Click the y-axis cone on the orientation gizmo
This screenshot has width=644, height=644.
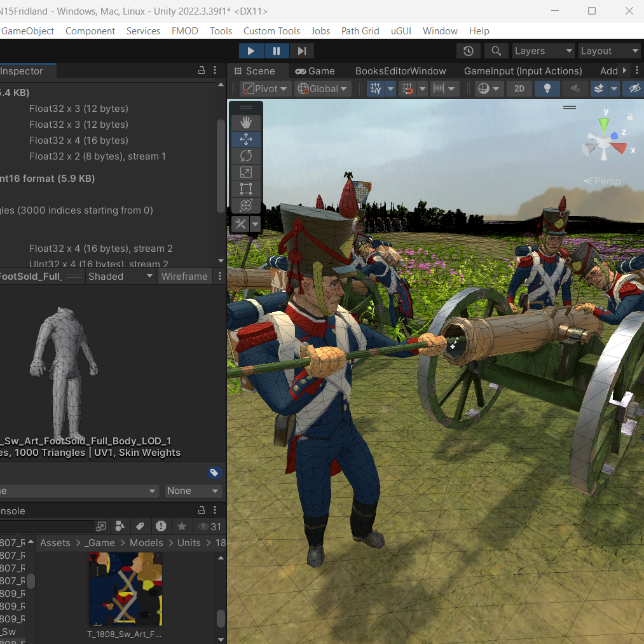tap(604, 125)
